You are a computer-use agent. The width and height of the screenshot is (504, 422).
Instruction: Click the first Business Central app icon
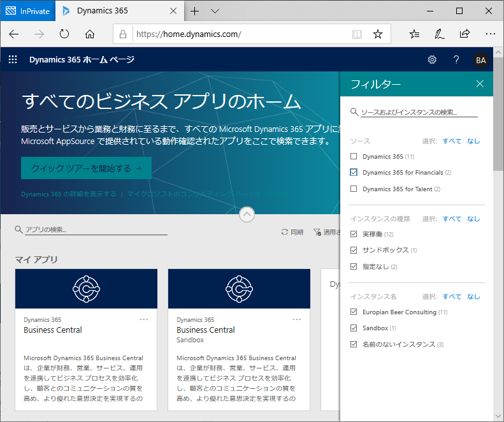coord(86,289)
